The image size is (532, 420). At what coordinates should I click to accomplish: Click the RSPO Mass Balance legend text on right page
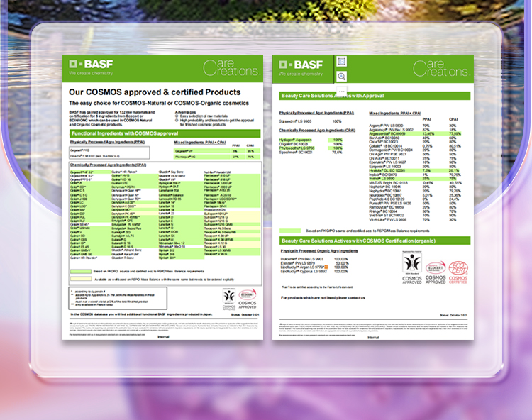pyautogui.click(x=367, y=231)
